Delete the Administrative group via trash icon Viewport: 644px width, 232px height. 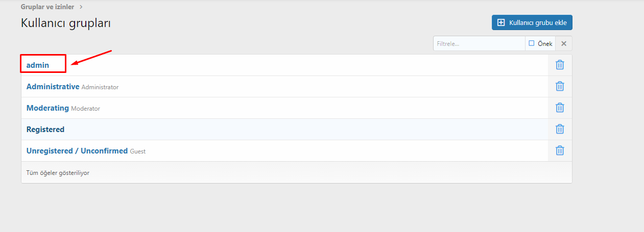tap(560, 86)
